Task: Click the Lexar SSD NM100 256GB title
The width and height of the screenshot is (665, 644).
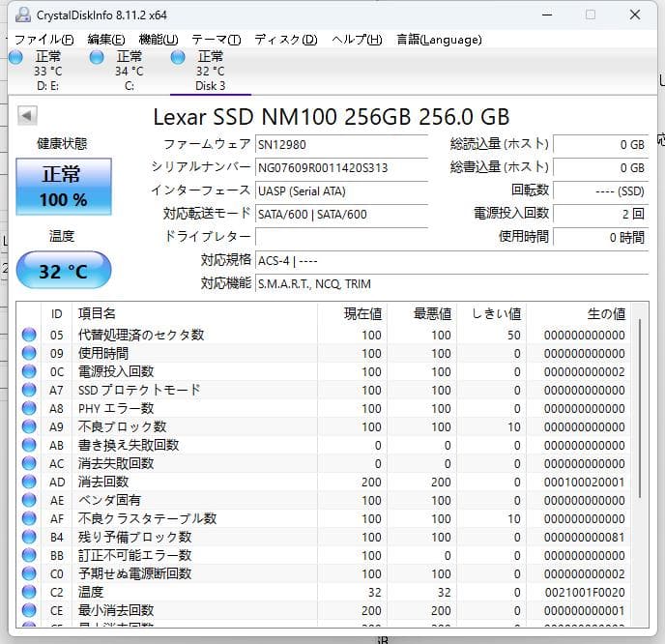Action: coord(331,117)
